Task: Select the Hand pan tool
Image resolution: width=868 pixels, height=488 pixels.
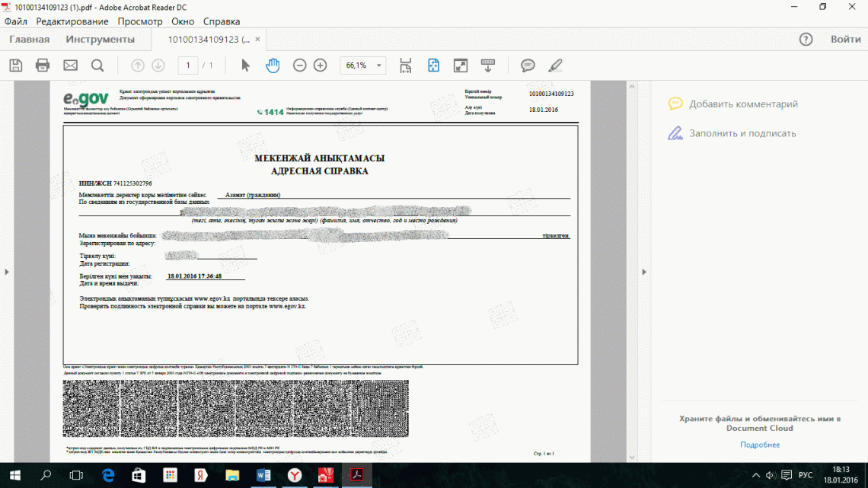Action: tap(273, 65)
